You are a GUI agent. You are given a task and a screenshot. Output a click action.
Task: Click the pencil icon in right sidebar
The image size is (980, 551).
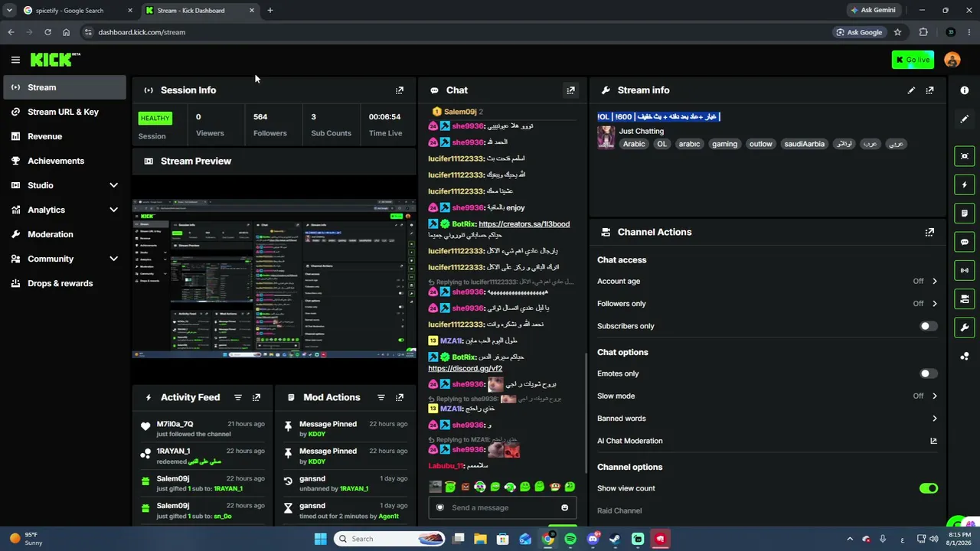tap(965, 119)
